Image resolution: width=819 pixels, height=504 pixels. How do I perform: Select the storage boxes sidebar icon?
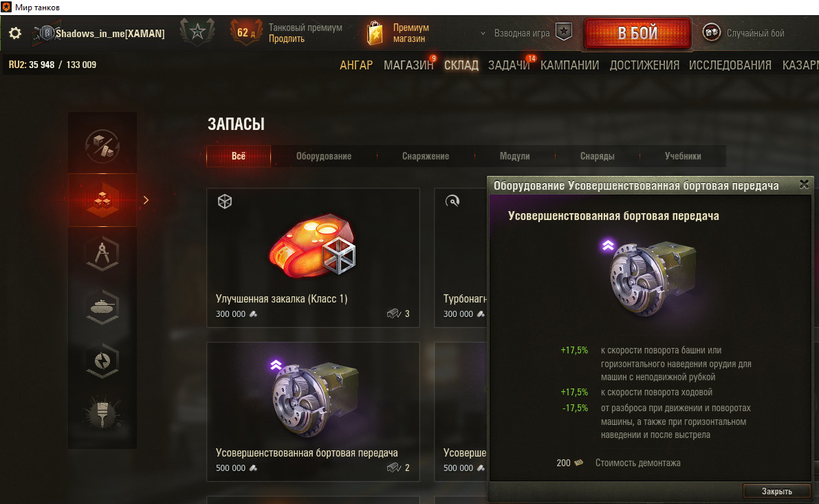(102, 200)
